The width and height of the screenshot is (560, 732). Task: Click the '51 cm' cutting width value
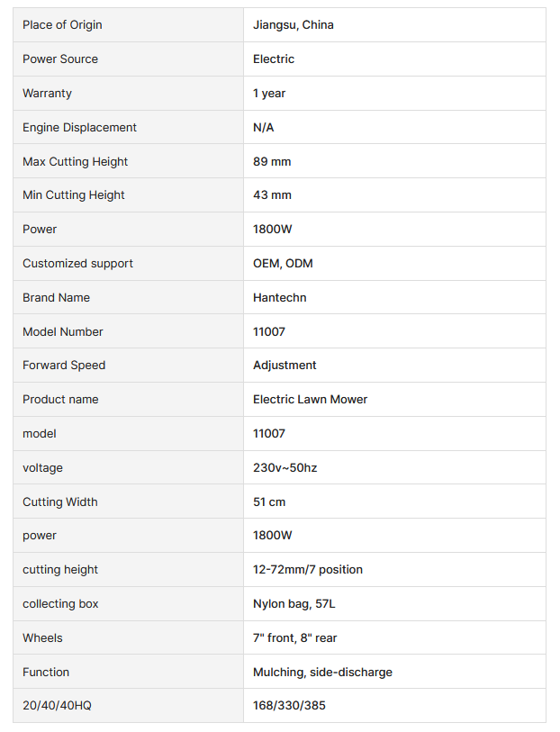(269, 502)
